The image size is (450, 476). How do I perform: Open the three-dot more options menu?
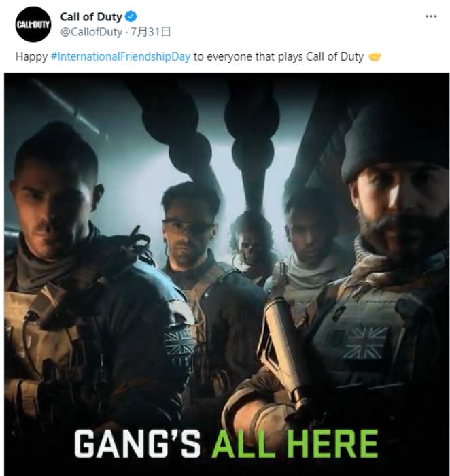pos(431,16)
